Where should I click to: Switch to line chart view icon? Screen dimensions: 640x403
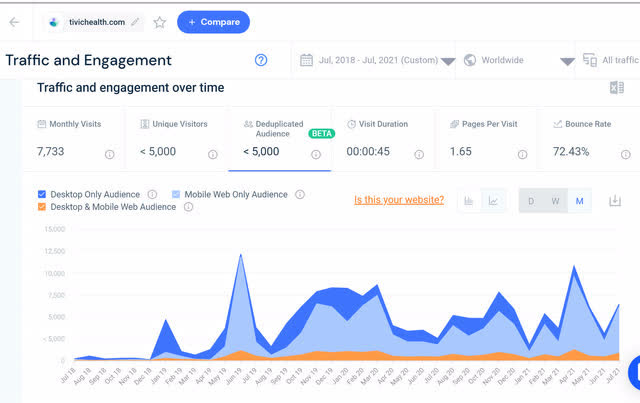pos(493,201)
